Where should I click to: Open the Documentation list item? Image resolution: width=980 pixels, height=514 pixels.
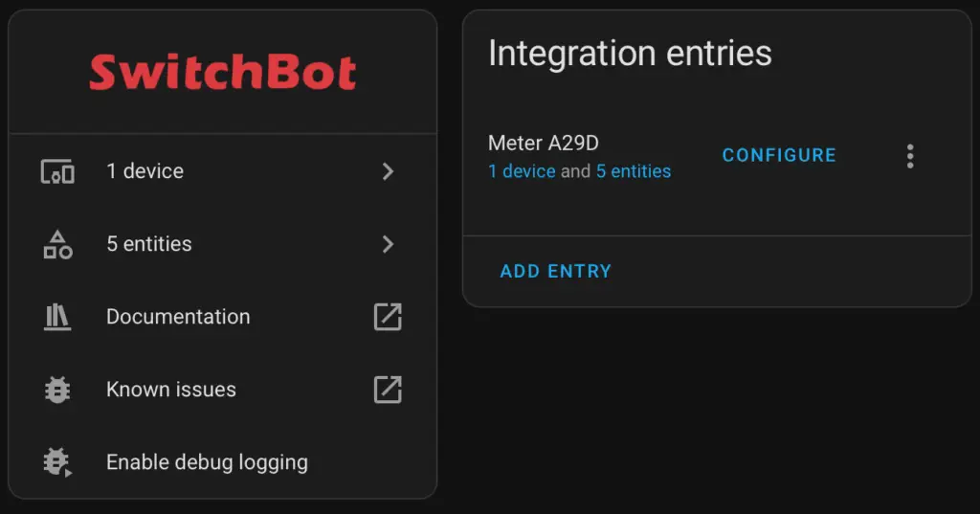coord(178,317)
